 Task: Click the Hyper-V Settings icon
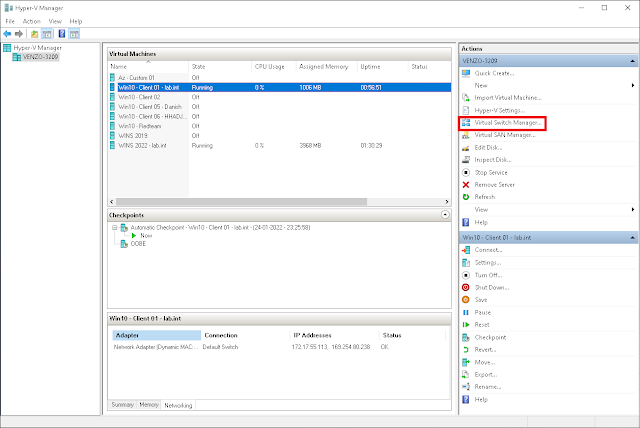point(466,110)
